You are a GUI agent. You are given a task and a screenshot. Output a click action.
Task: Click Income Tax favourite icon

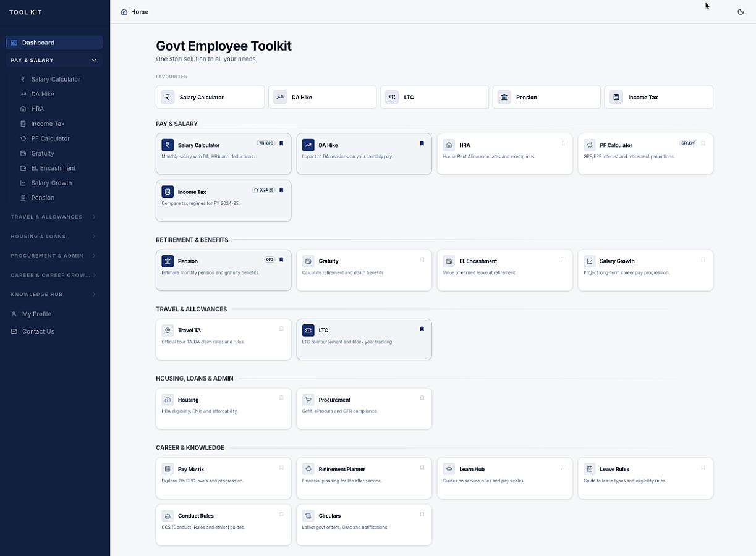[x=616, y=97]
